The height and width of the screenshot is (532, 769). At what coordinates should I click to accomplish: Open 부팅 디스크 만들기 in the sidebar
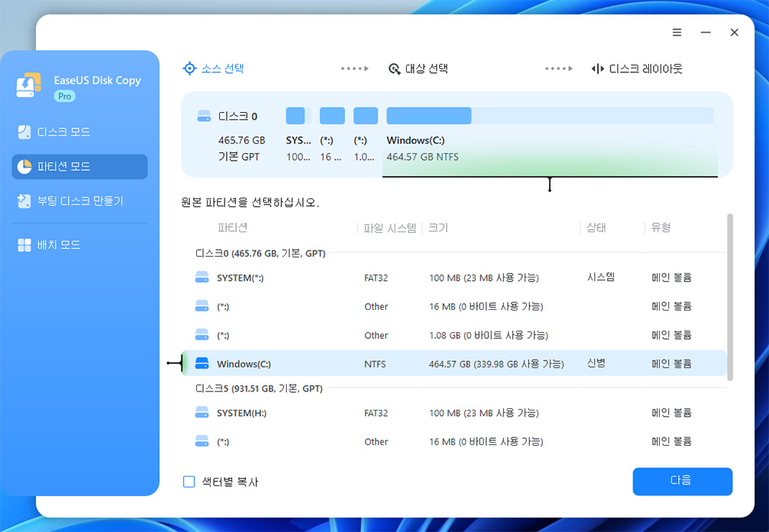[79, 201]
